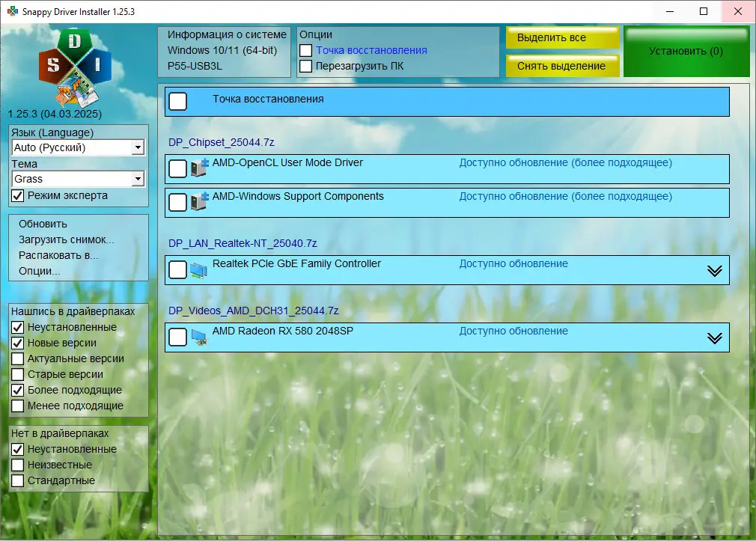Click the Выделить все button

click(563, 37)
